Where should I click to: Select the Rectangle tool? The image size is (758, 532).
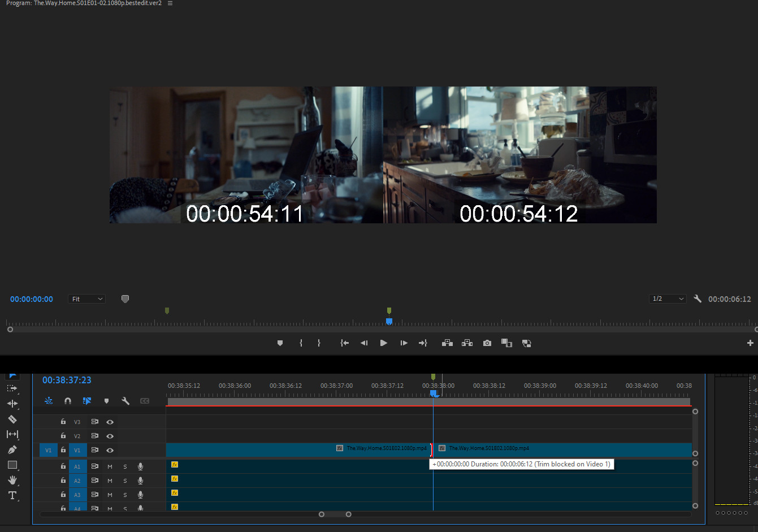[x=12, y=465]
